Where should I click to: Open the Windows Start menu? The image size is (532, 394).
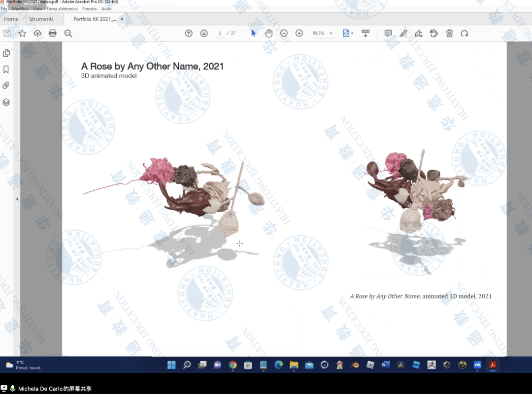(x=172, y=365)
